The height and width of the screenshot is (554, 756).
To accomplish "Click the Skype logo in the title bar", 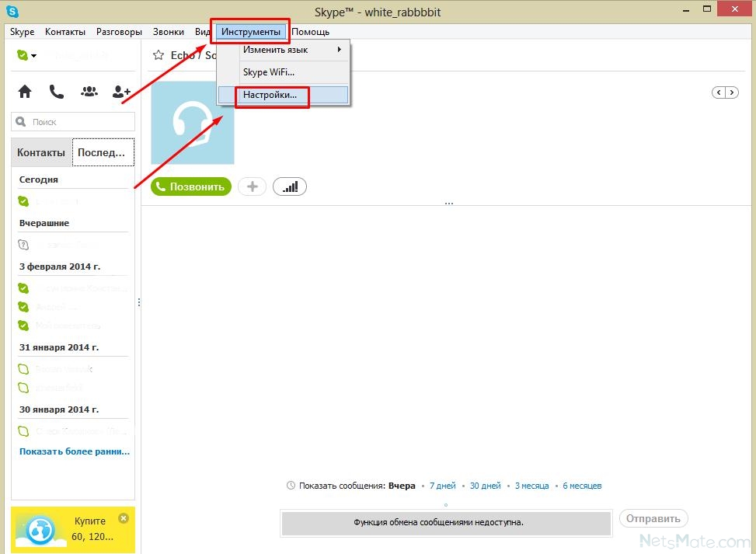I will tap(12, 11).
